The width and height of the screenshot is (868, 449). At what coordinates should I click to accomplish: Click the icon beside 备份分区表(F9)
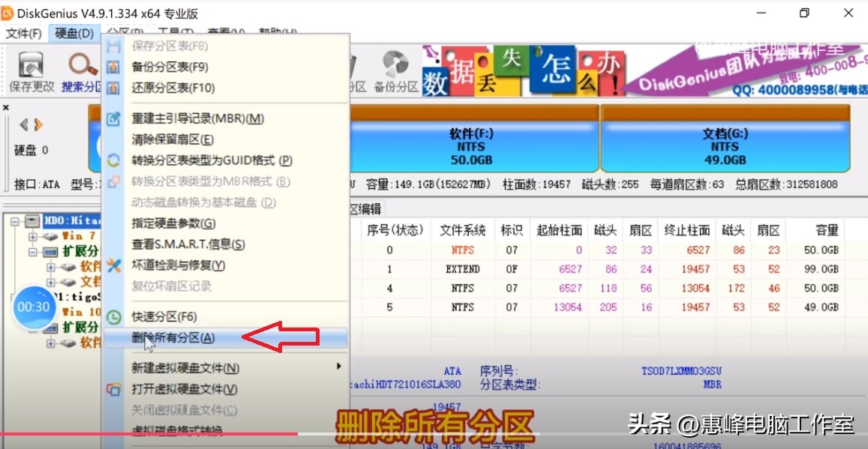point(114,67)
